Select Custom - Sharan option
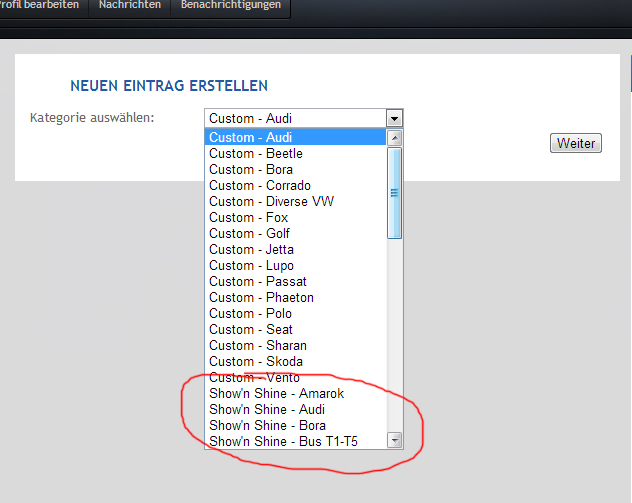The image size is (632, 503). point(258,346)
